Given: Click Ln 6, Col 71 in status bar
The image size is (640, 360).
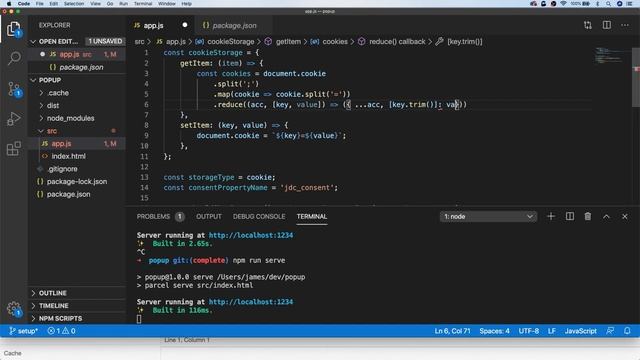Looking at the screenshot, I should coord(452,331).
